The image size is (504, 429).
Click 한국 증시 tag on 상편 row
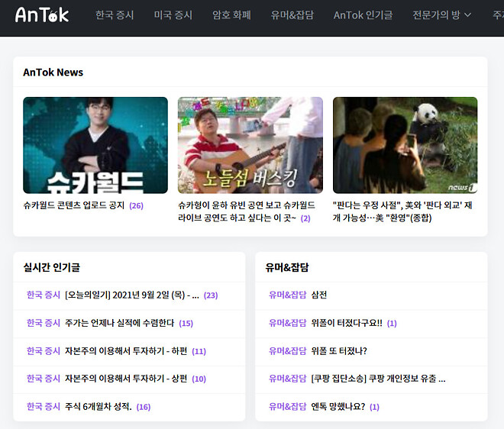click(44, 379)
